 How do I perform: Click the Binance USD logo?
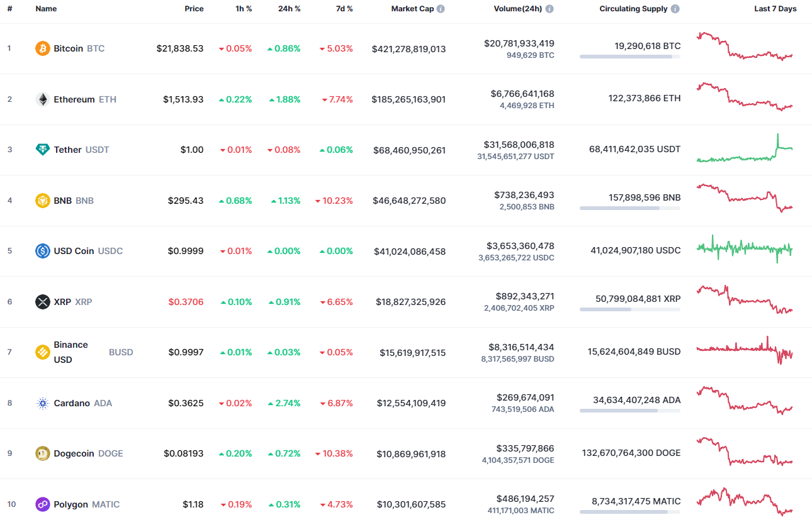42,352
